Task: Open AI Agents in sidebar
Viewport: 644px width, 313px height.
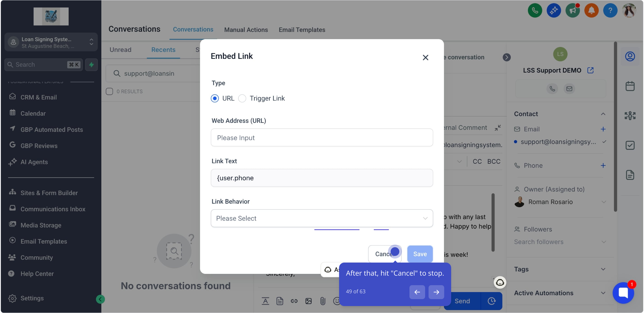Action: 34,162
